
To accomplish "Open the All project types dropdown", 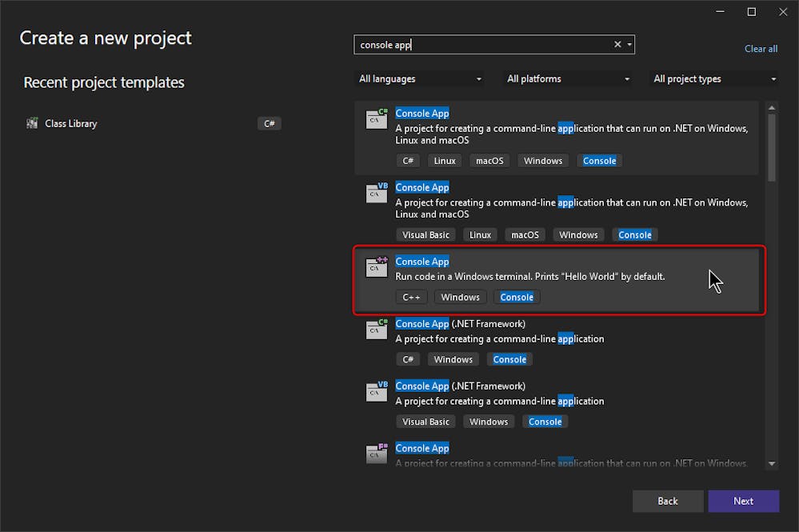I will tap(714, 79).
